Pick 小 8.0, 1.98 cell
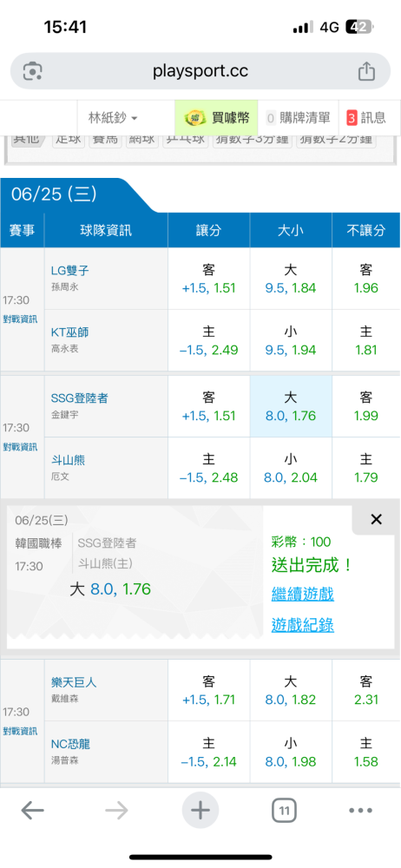Image resolution: width=401 pixels, height=868 pixels. pyautogui.click(x=291, y=753)
